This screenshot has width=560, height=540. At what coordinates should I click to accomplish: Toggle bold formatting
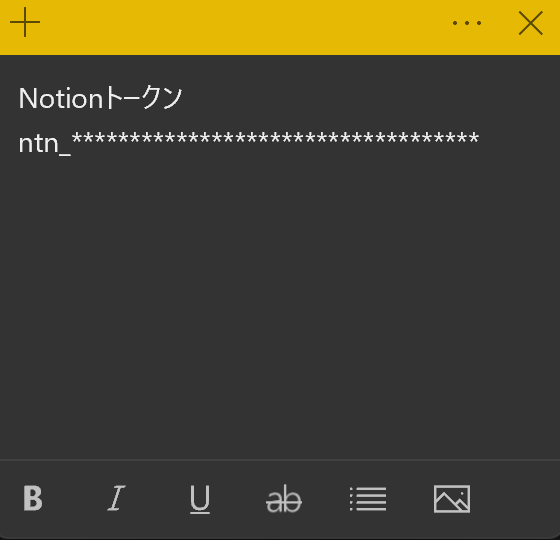click(x=33, y=498)
